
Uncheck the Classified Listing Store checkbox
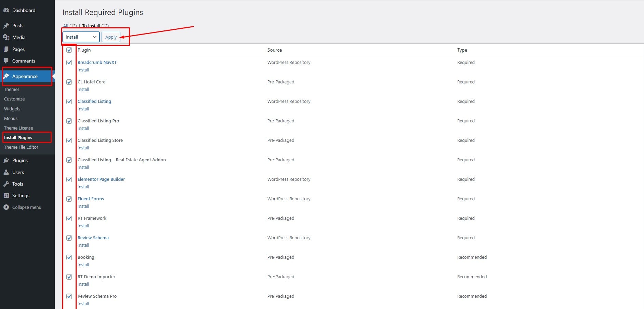[69, 140]
